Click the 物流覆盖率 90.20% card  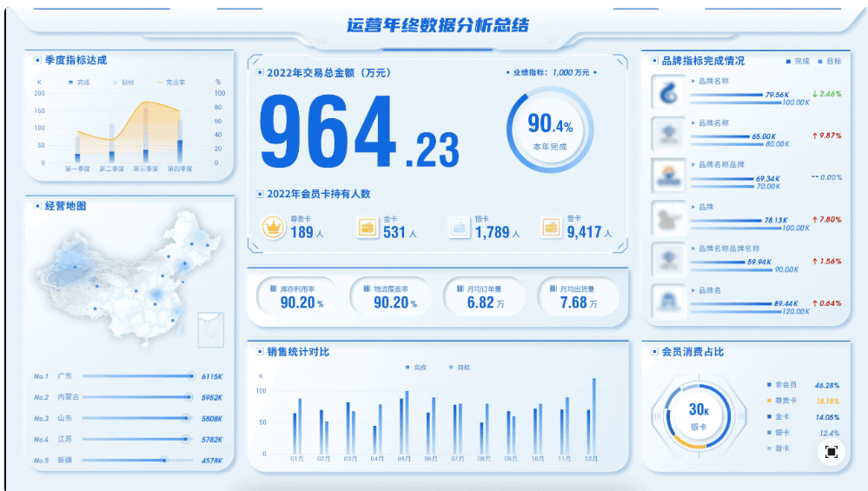click(390, 297)
